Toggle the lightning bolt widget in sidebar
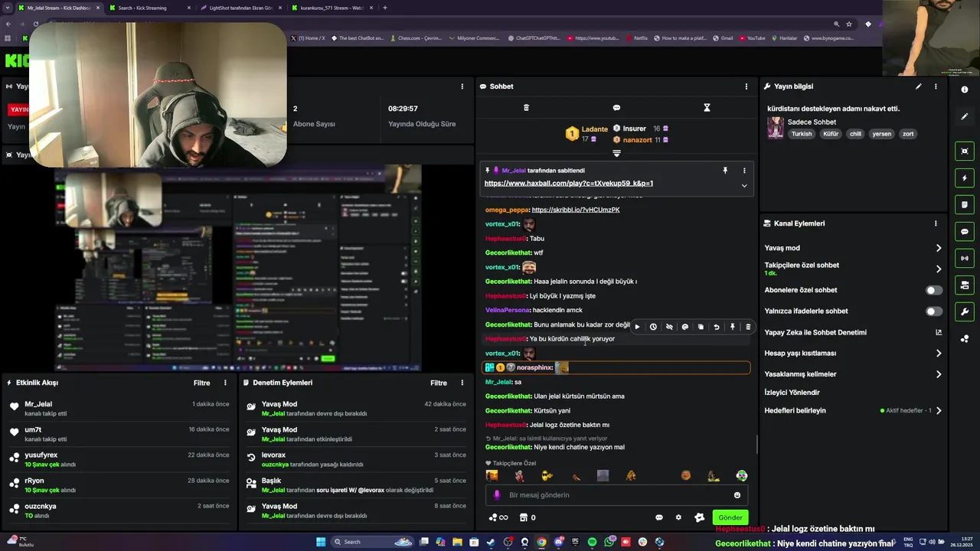980x551 pixels. (965, 178)
